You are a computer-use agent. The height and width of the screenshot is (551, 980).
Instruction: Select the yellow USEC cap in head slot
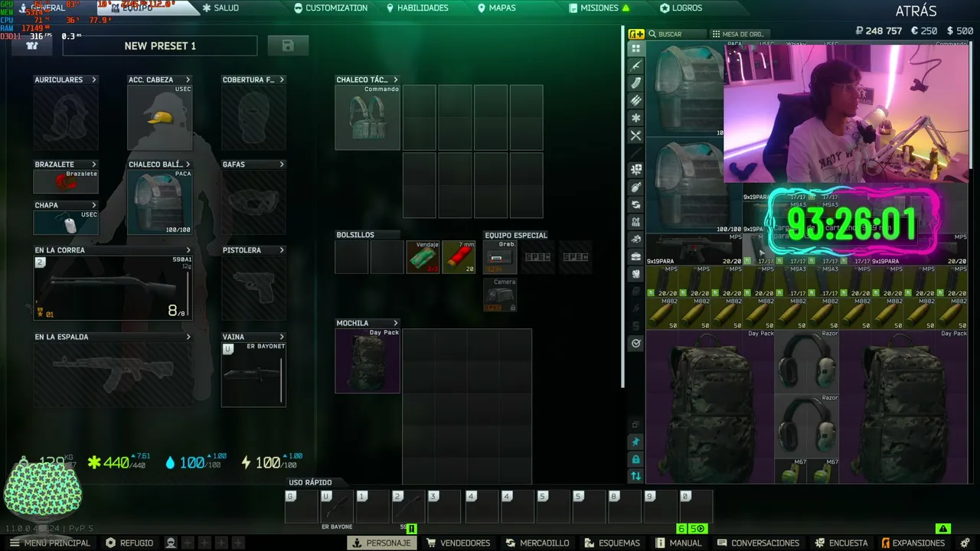click(x=160, y=118)
